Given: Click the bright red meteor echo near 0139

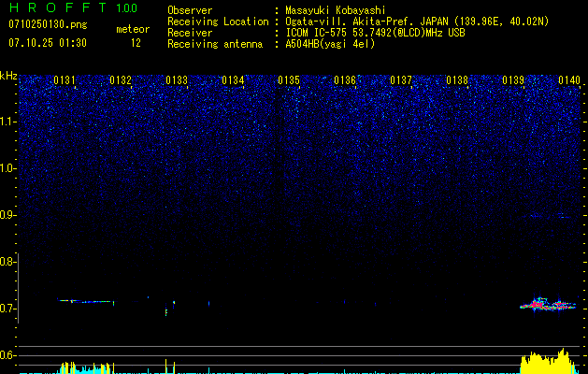Looking at the screenshot, I should pyautogui.click(x=548, y=305).
